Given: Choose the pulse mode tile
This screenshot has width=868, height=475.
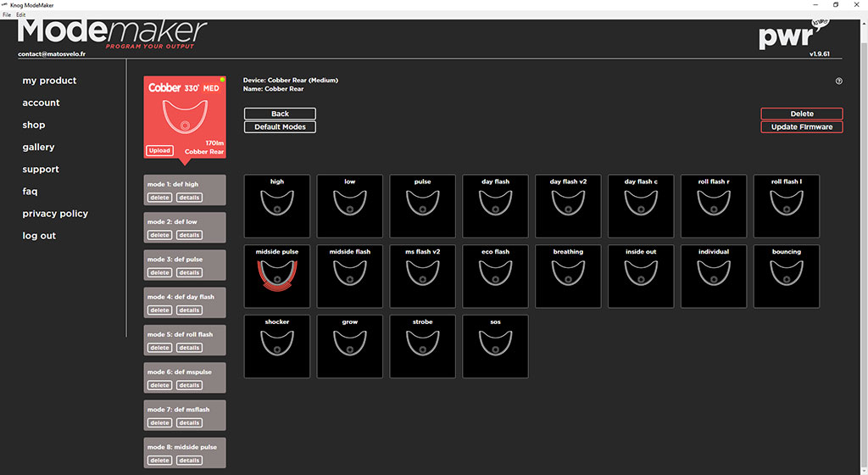Looking at the screenshot, I should tap(422, 206).
